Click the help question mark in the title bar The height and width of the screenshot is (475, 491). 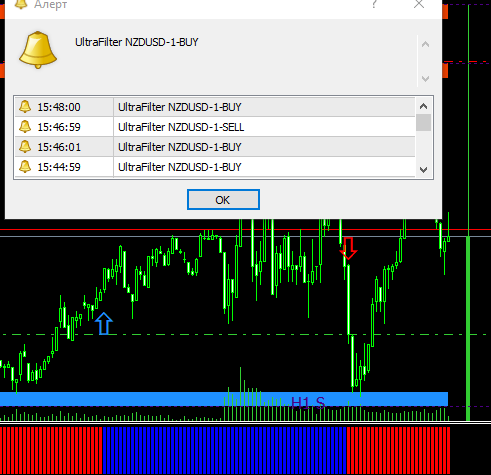point(374,4)
